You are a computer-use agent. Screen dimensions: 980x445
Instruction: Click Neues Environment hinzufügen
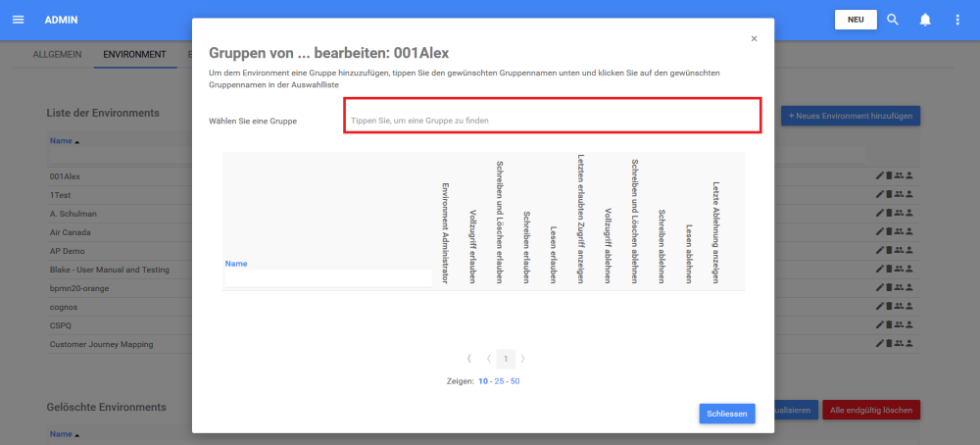click(x=850, y=116)
